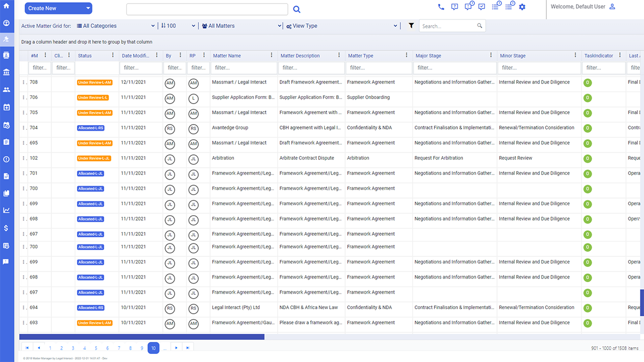Expand the All Matters dropdown
Screen dimensions: 644x362
tap(242, 26)
